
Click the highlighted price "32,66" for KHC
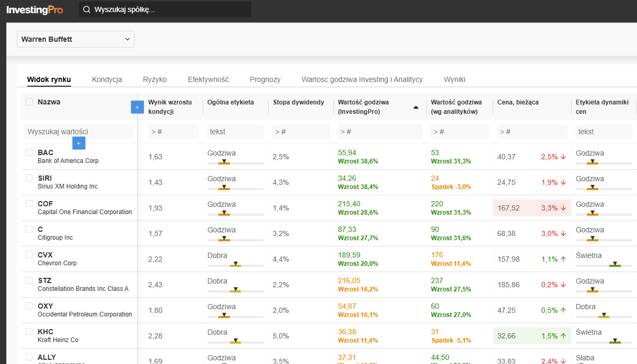[506, 336]
